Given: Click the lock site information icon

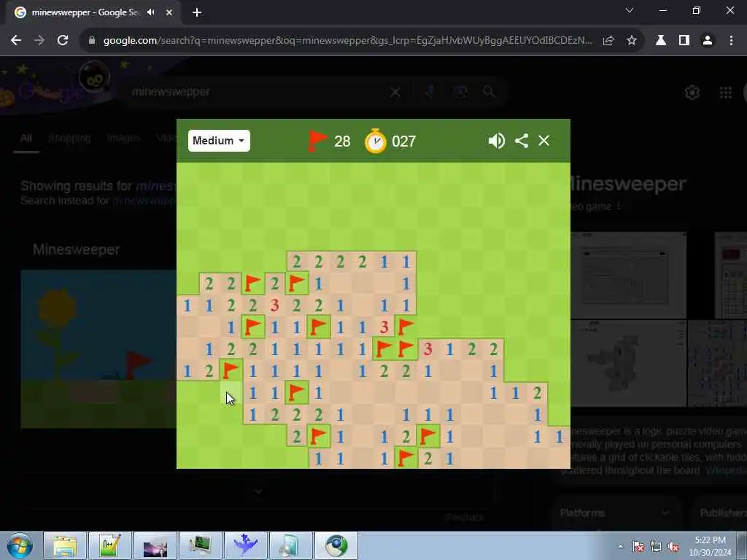Looking at the screenshot, I should point(92,41).
